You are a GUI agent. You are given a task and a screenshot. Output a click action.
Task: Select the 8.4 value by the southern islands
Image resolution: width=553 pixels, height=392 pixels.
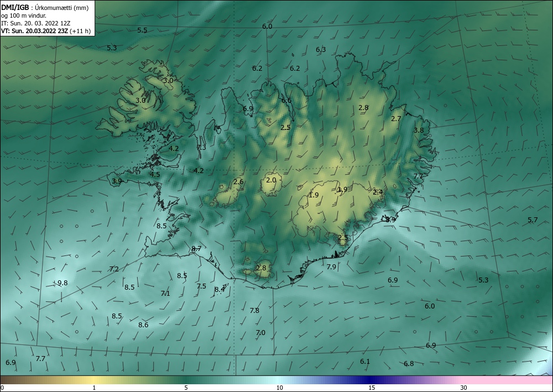pos(220,290)
